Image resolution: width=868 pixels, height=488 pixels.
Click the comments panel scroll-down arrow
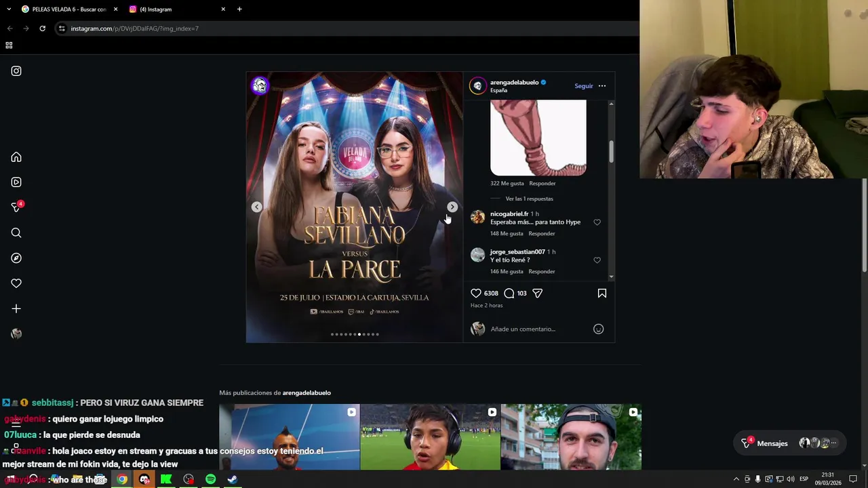pos(612,277)
